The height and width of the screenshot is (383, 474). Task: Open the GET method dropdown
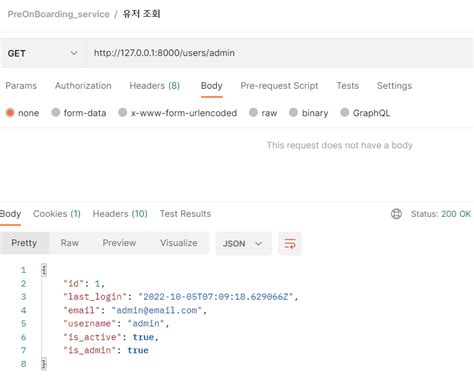pyautogui.click(x=42, y=53)
